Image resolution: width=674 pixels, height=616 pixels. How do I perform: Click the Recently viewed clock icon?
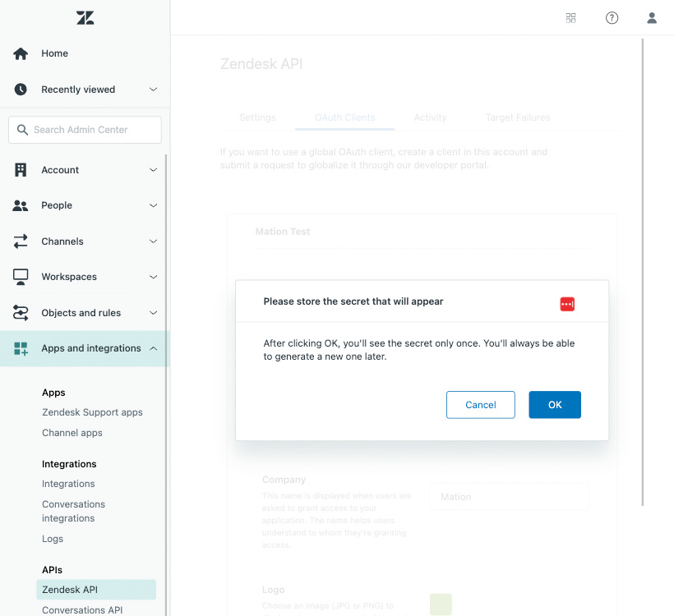pyautogui.click(x=21, y=90)
